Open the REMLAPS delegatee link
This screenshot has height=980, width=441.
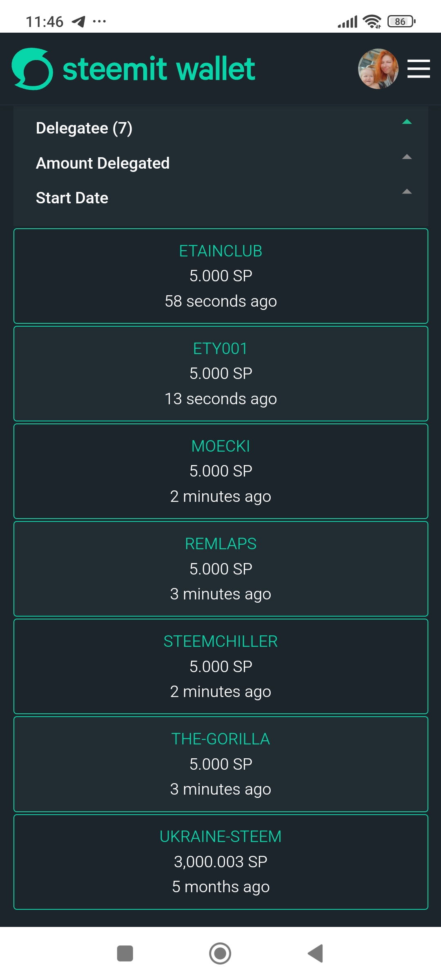[x=221, y=544]
